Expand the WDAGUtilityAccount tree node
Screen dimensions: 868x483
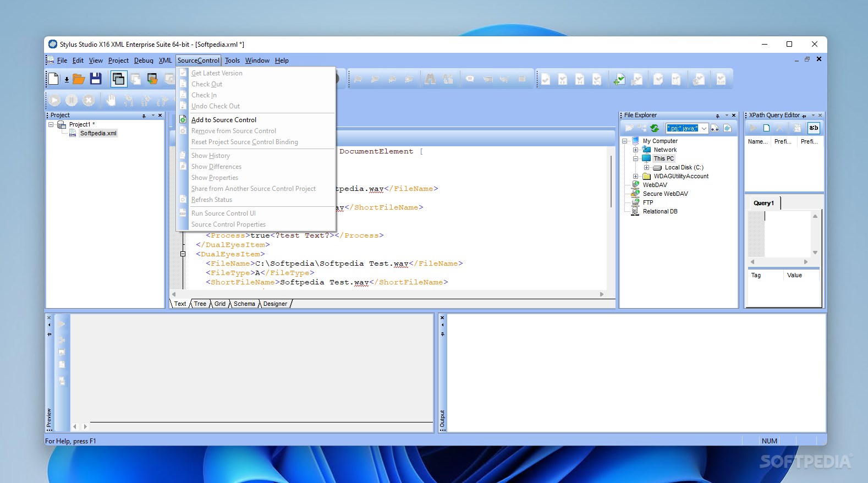point(635,176)
